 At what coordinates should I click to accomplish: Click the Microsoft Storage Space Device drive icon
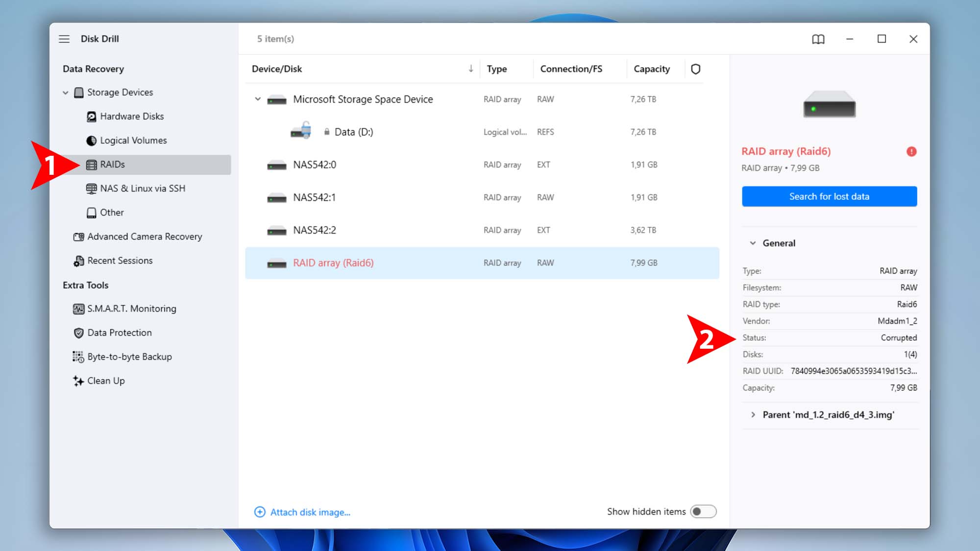pos(277,100)
